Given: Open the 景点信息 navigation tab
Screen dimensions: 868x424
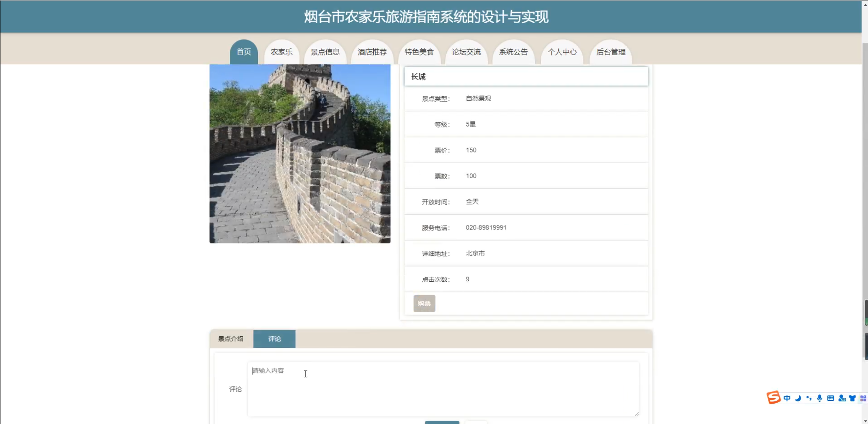Looking at the screenshot, I should click(x=325, y=52).
